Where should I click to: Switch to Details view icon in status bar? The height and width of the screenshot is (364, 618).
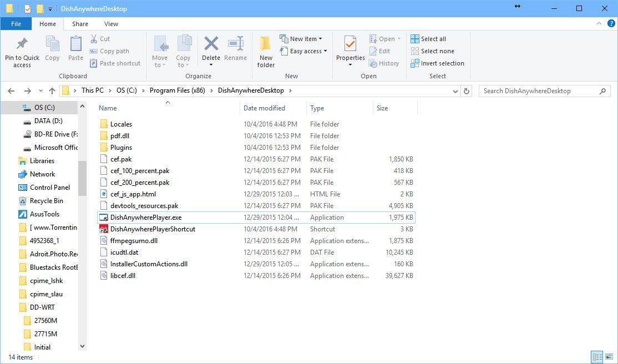[x=597, y=357]
